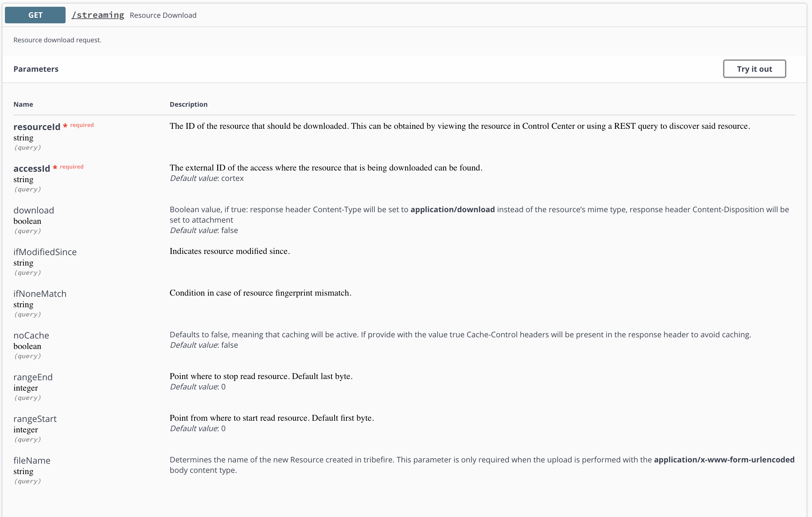Click the noCache parameter name

31,335
